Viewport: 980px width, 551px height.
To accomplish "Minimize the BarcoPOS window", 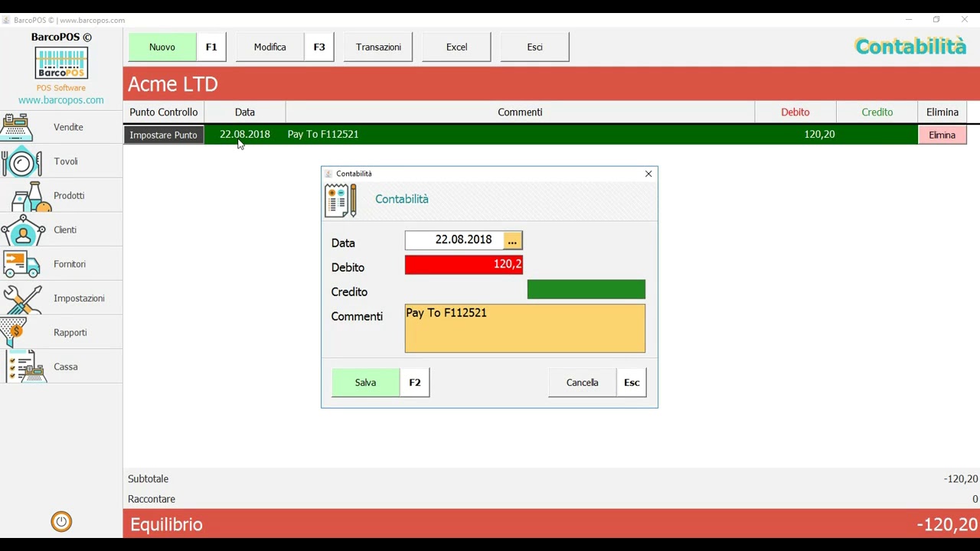I will click(909, 19).
